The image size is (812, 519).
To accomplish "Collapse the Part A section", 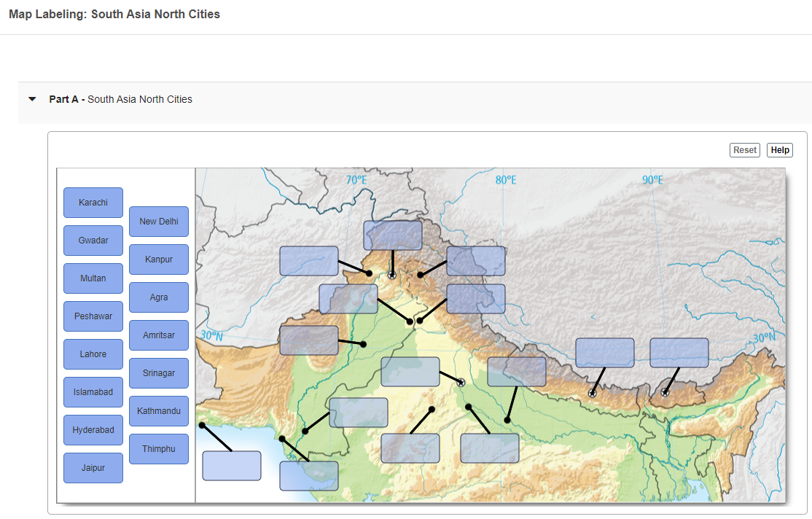I will coord(31,98).
